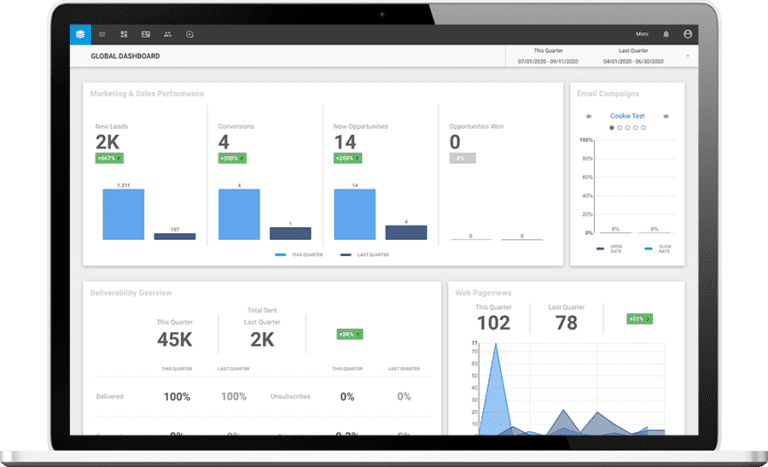Go to next email campaign with right arrow
The width and height of the screenshot is (768, 467).
666,116
